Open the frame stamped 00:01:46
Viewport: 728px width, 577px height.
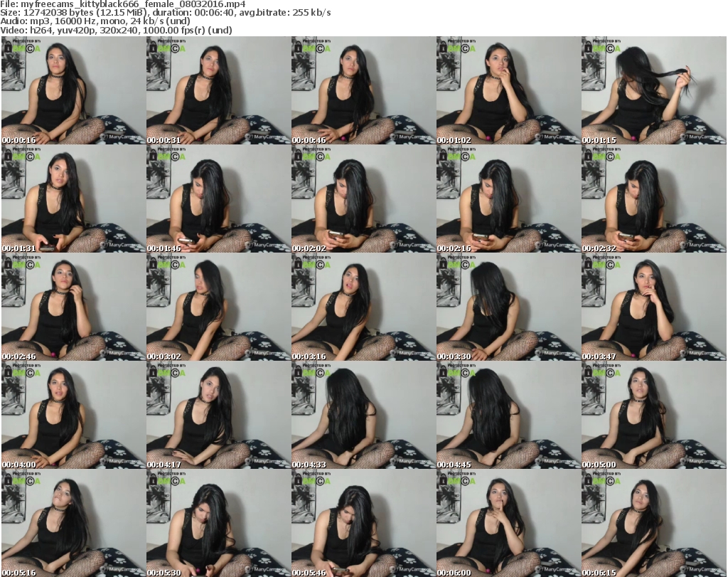pyautogui.click(x=219, y=198)
